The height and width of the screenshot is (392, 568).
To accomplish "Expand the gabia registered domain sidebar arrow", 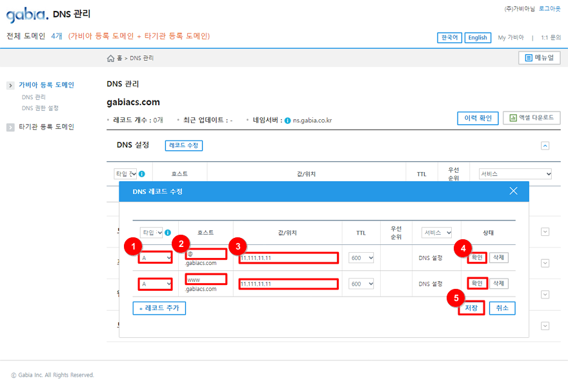I will point(10,85).
